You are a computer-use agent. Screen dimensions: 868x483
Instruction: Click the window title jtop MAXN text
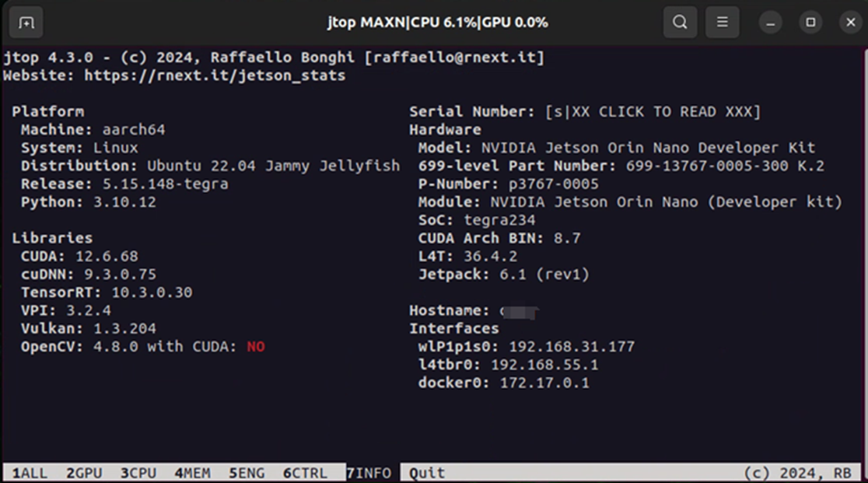437,23
